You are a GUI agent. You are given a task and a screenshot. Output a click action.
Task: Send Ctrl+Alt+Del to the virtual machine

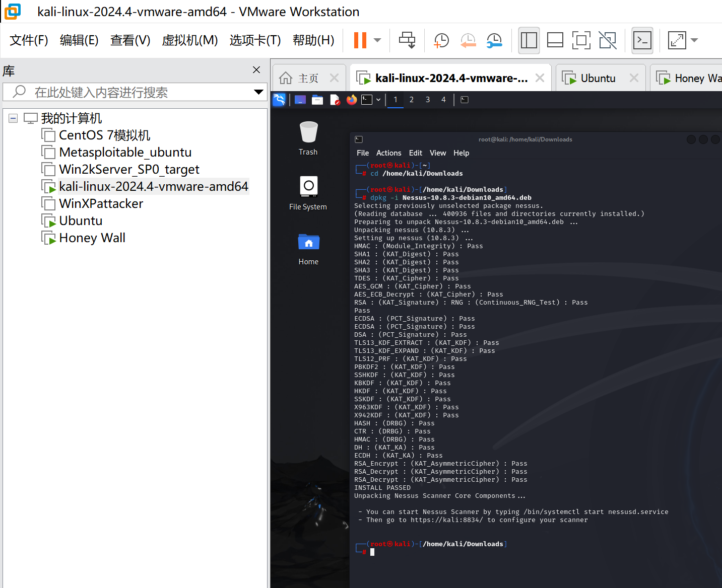click(407, 40)
